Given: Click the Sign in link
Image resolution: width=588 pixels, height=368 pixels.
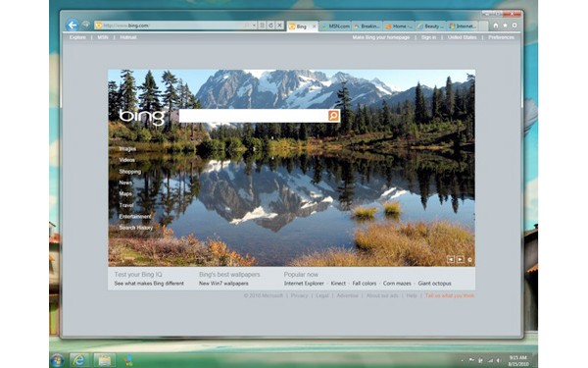Looking at the screenshot, I should [428, 37].
